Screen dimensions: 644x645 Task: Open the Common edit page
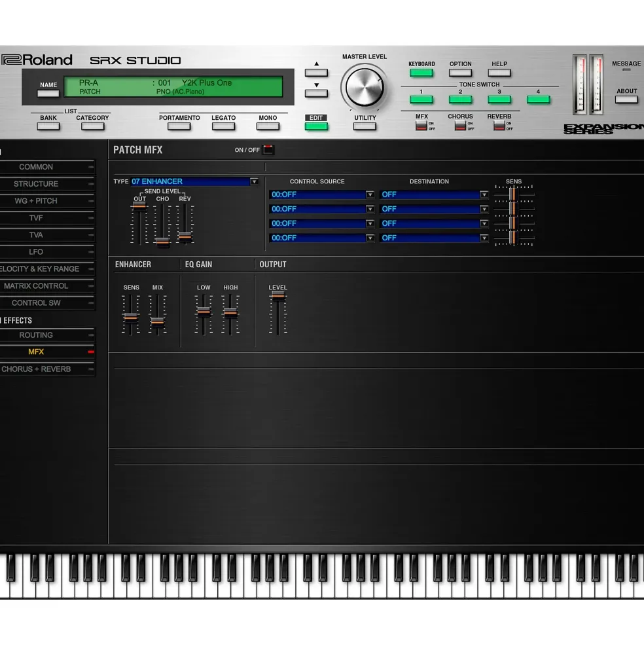[x=47, y=167]
